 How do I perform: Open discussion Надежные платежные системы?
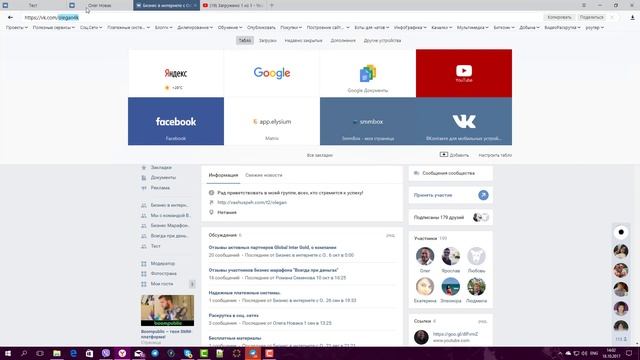(244, 293)
